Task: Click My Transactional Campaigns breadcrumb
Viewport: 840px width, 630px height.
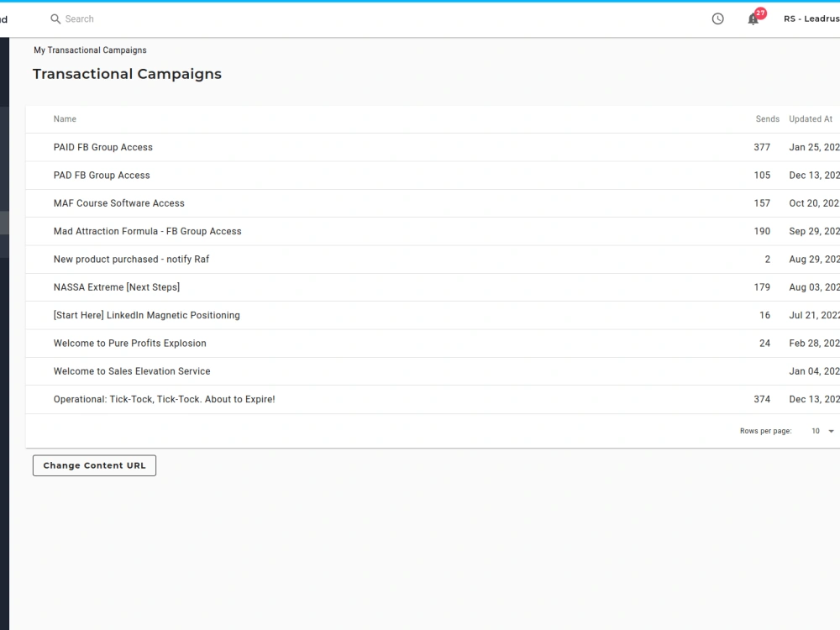Action: click(90, 50)
